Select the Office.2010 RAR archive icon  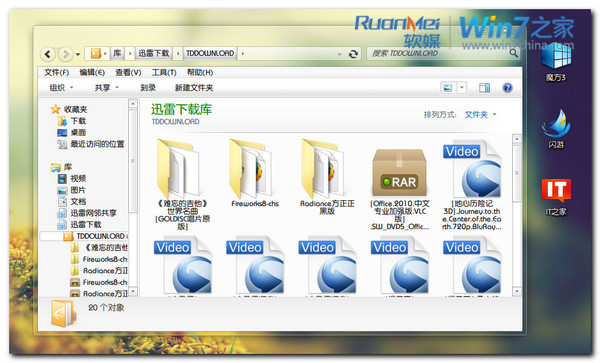point(399,172)
